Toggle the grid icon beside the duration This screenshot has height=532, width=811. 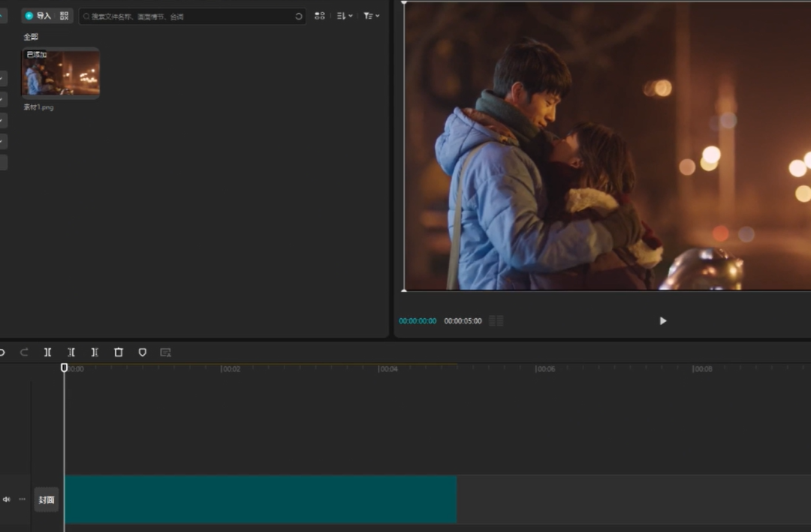(x=496, y=321)
